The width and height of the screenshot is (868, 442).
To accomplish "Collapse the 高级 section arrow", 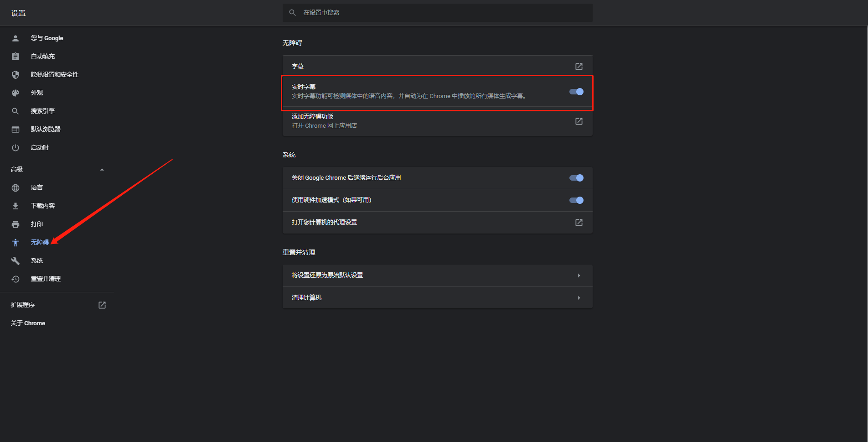I will 102,170.
